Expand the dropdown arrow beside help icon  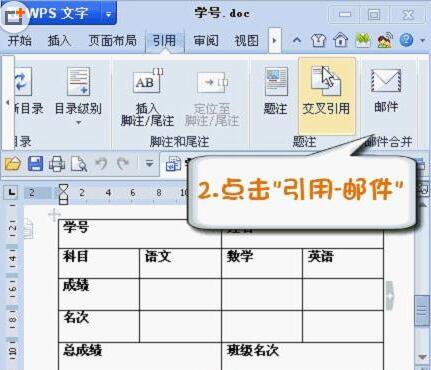point(423,41)
